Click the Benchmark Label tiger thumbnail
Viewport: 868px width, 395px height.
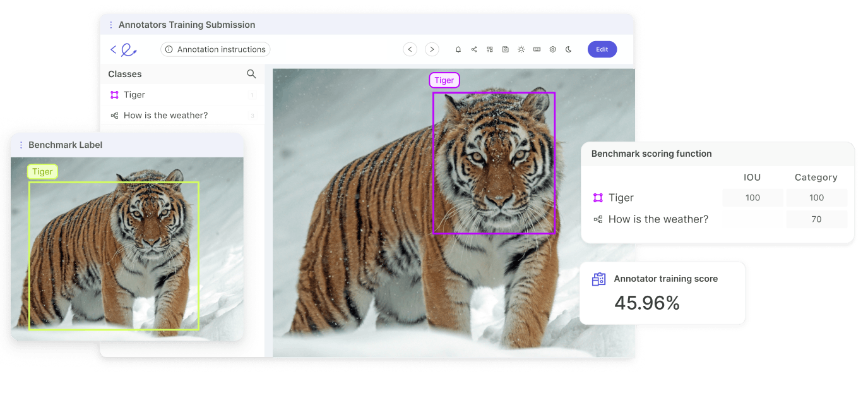pos(127,249)
